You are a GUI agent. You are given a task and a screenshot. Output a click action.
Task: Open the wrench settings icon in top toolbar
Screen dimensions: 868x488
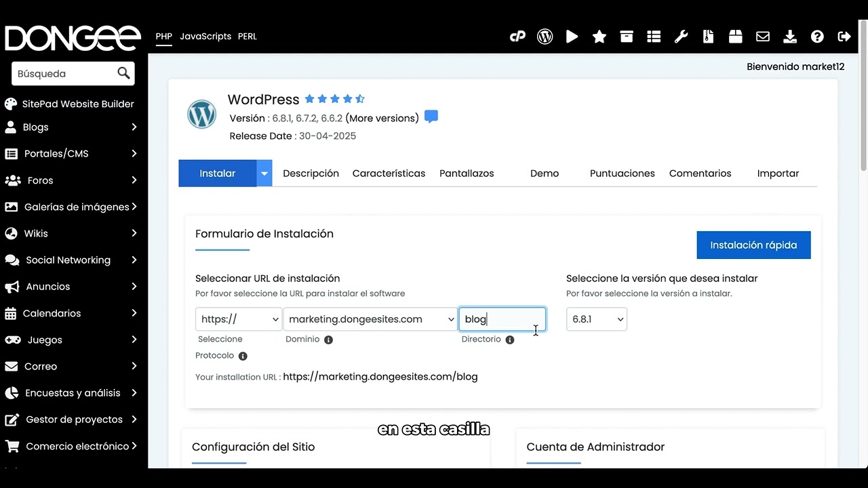click(x=681, y=37)
